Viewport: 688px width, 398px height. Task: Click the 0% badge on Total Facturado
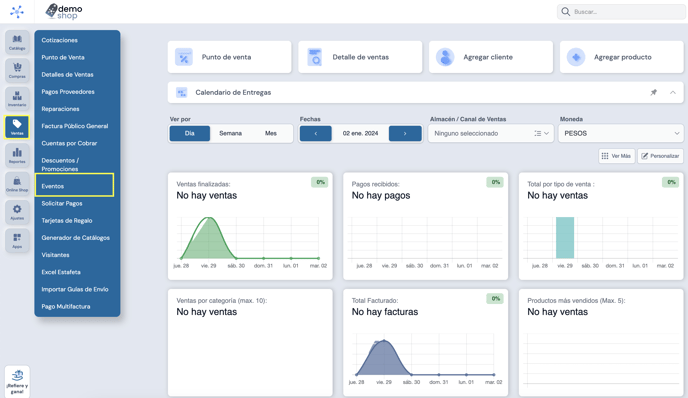[495, 298]
